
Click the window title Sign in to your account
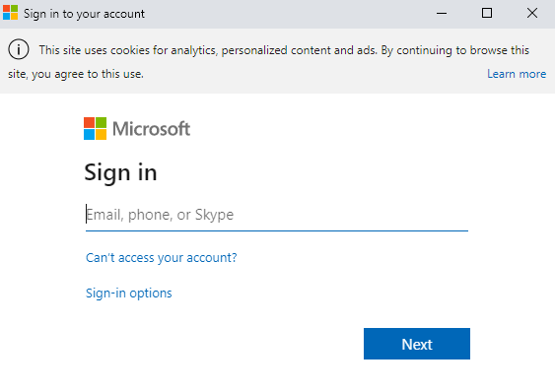pos(84,14)
